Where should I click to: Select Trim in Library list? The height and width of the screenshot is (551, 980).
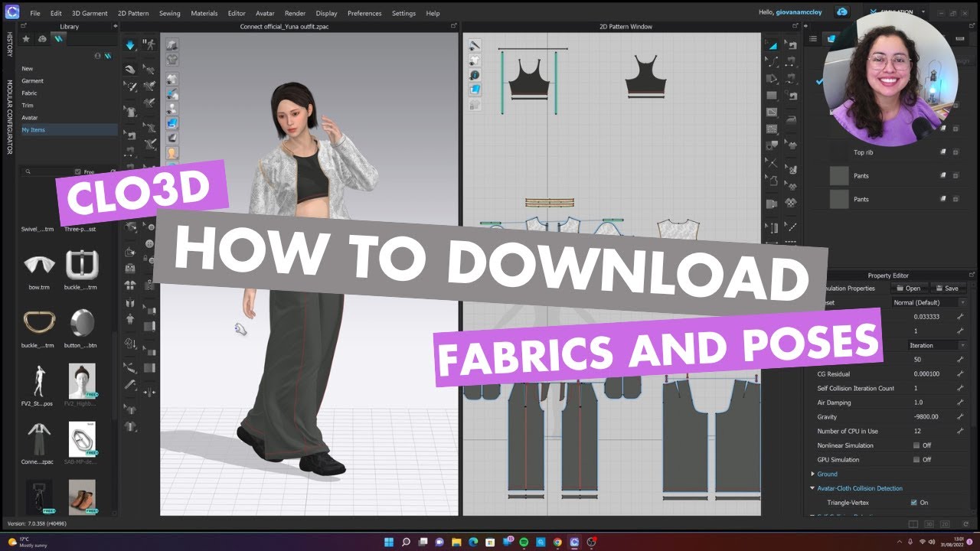coord(28,106)
